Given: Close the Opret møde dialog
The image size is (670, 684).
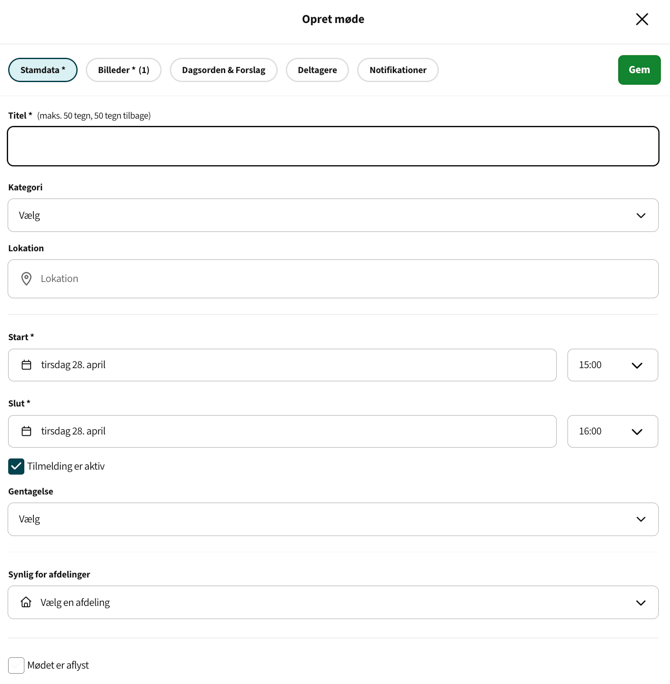Looking at the screenshot, I should click(x=642, y=19).
